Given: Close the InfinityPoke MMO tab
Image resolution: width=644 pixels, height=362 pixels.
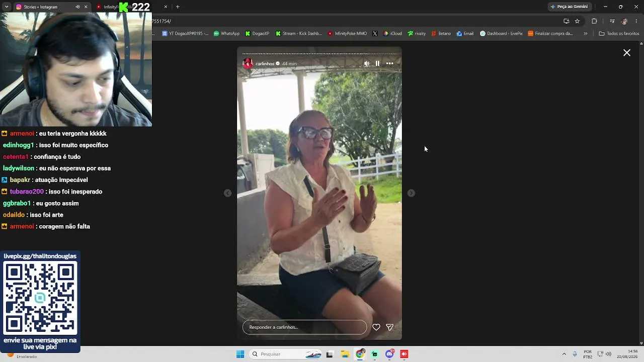Looking at the screenshot, I should click(x=166, y=7).
